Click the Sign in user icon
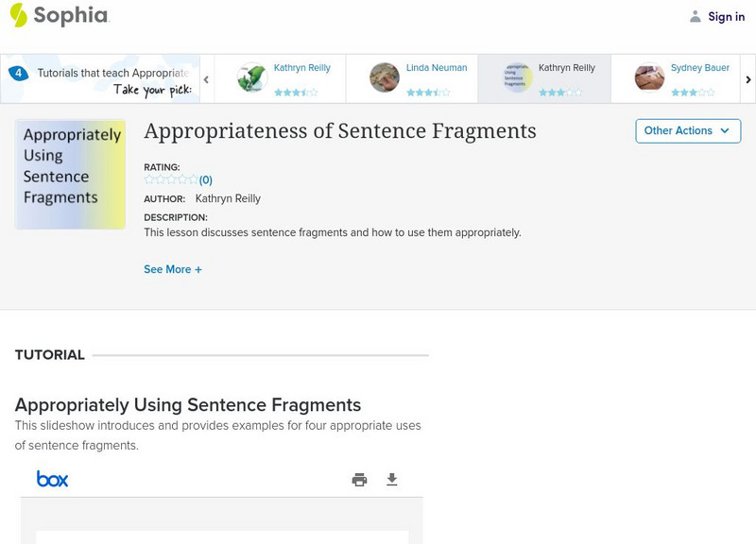 click(696, 16)
